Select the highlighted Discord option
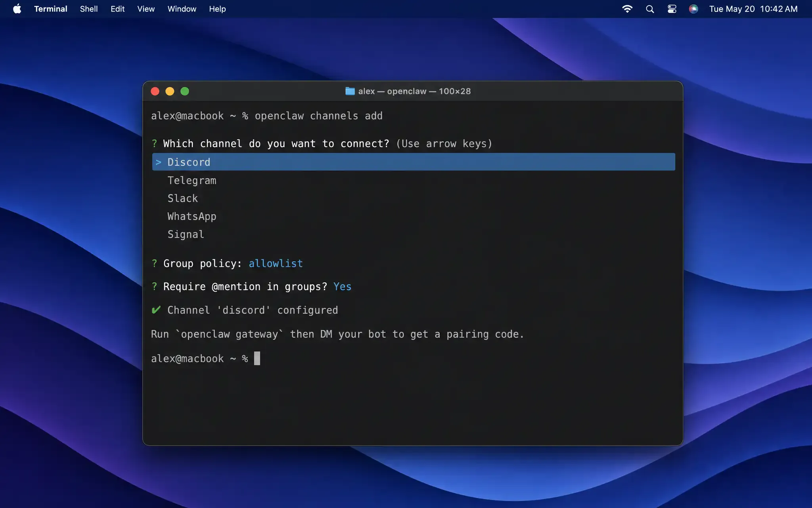812x508 pixels. coord(414,162)
